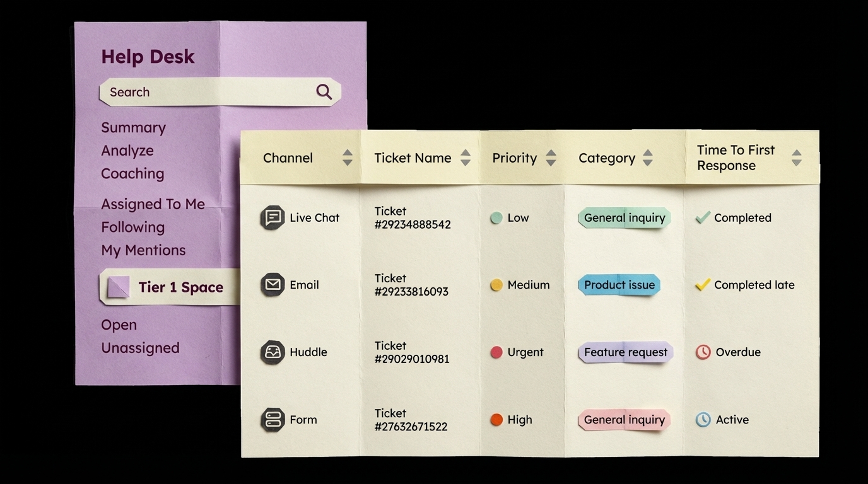
Task: Sort by Time To First Response arrows
Action: 796,158
